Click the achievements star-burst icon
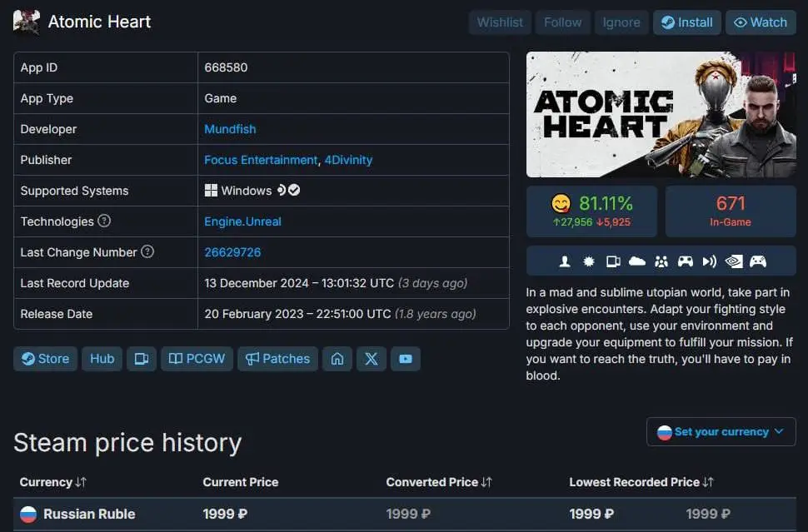 click(588, 261)
